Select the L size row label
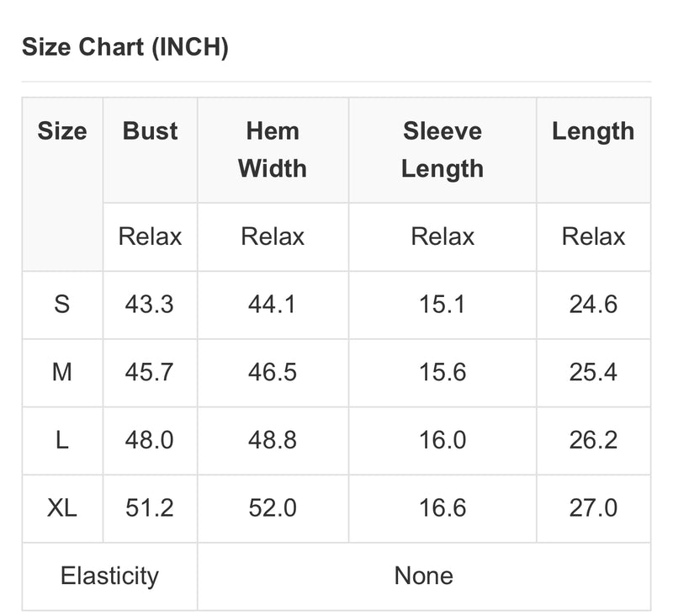The height and width of the screenshot is (616, 673). pos(62,440)
